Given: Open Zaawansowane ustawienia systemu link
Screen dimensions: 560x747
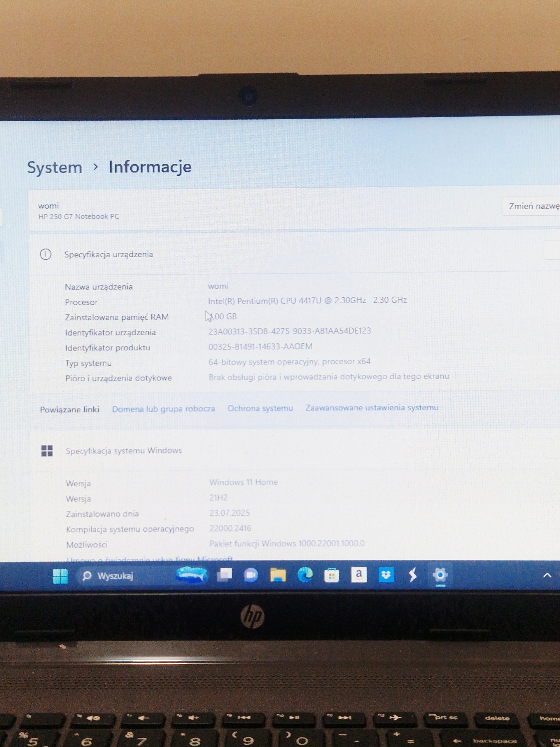Looking at the screenshot, I should click(x=372, y=408).
